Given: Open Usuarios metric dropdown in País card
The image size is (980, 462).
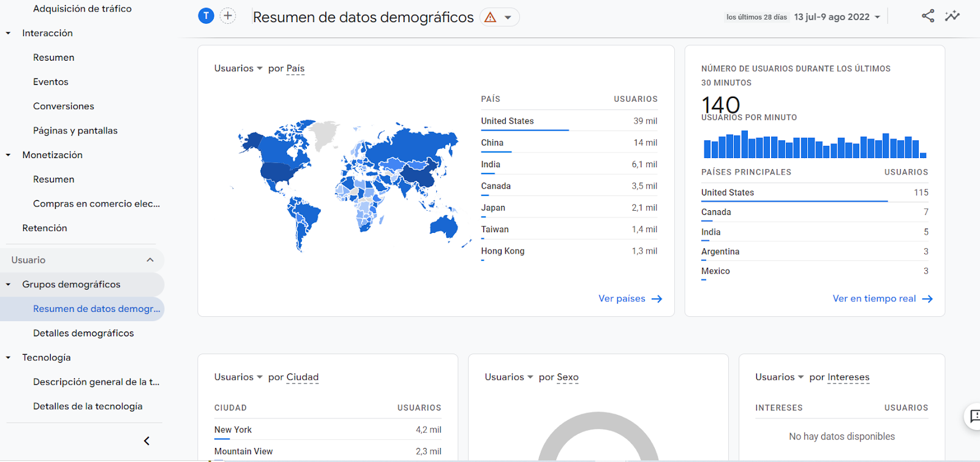Looking at the screenshot, I should [x=238, y=68].
